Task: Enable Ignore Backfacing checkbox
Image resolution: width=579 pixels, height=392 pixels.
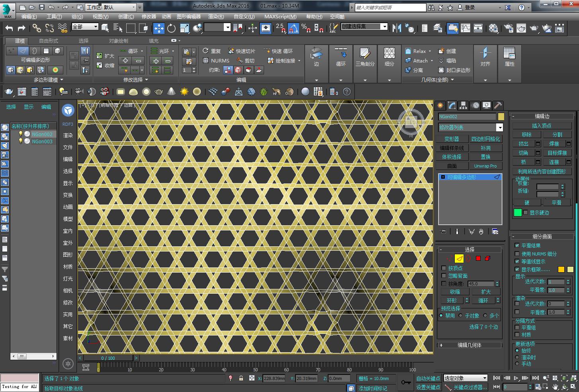Action: [x=444, y=276]
